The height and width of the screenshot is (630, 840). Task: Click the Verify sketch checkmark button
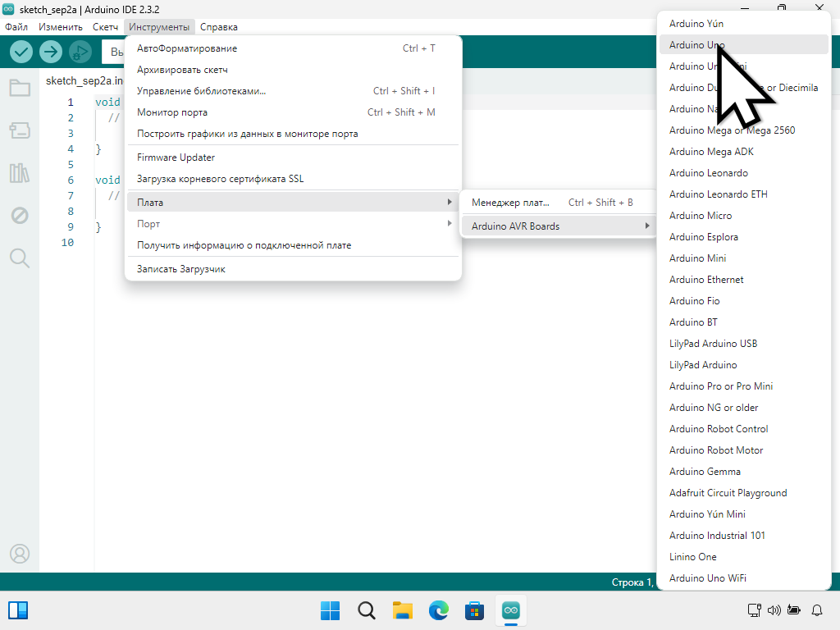click(21, 52)
